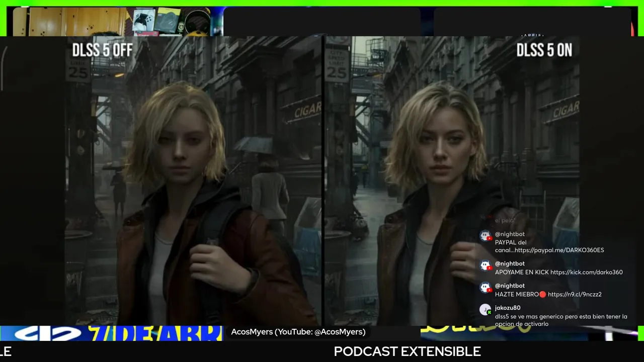Click the jakozu80 username in chat
Image resolution: width=644 pixels, height=362 pixels.
[508, 308]
